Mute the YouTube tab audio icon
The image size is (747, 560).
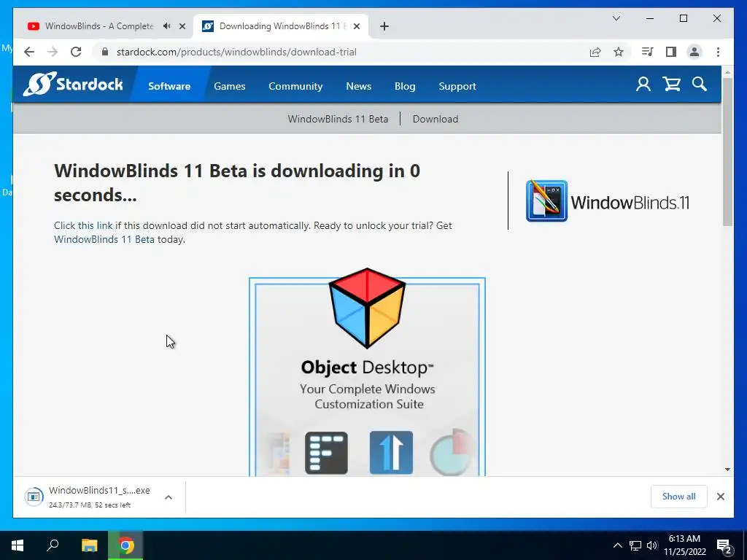[166, 26]
